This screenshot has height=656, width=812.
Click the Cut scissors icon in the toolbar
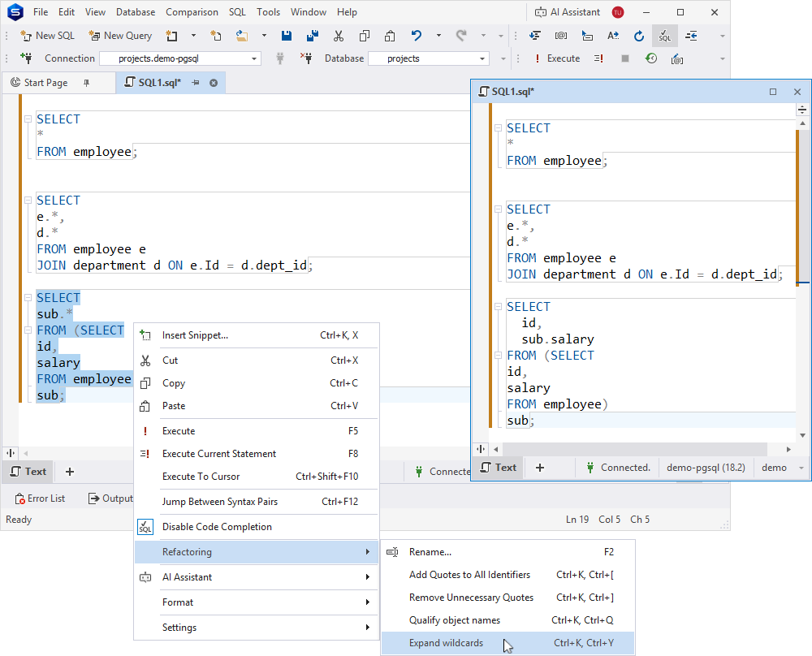click(338, 36)
